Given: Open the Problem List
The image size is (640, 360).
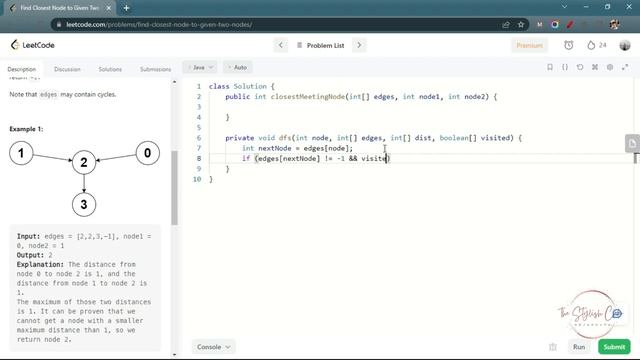Looking at the screenshot, I should click(321, 45).
